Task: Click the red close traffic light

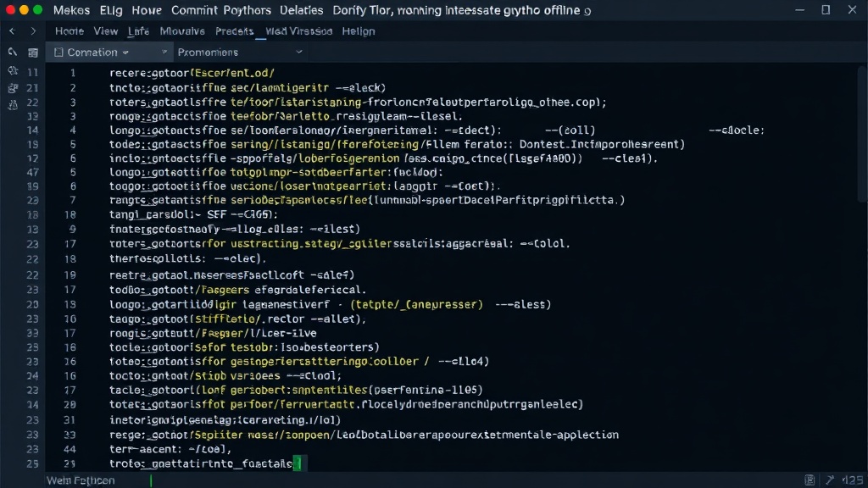Action: click(x=10, y=10)
